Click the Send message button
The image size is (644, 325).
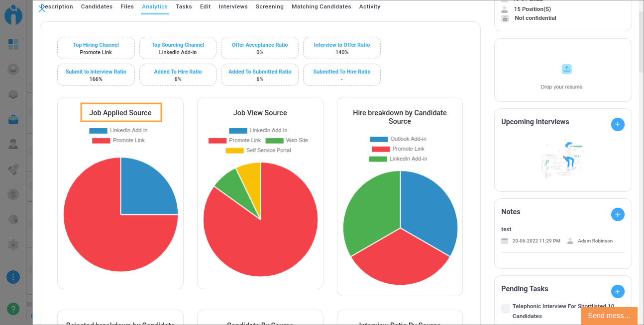tap(609, 316)
